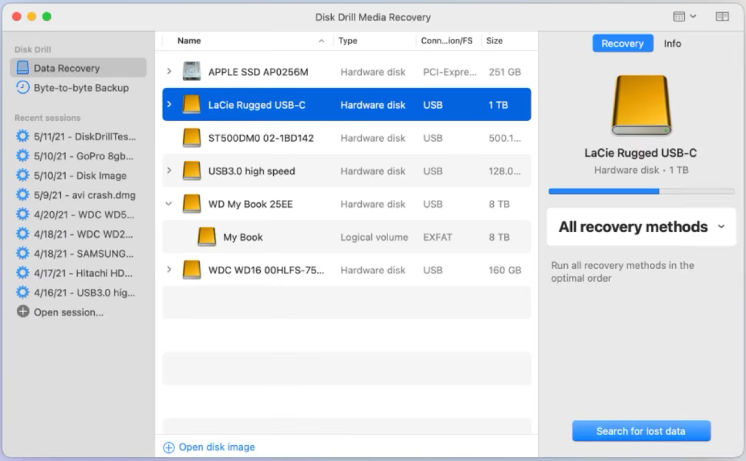746x461 pixels.
Task: Open the All recovery methods dropdown
Action: click(641, 227)
